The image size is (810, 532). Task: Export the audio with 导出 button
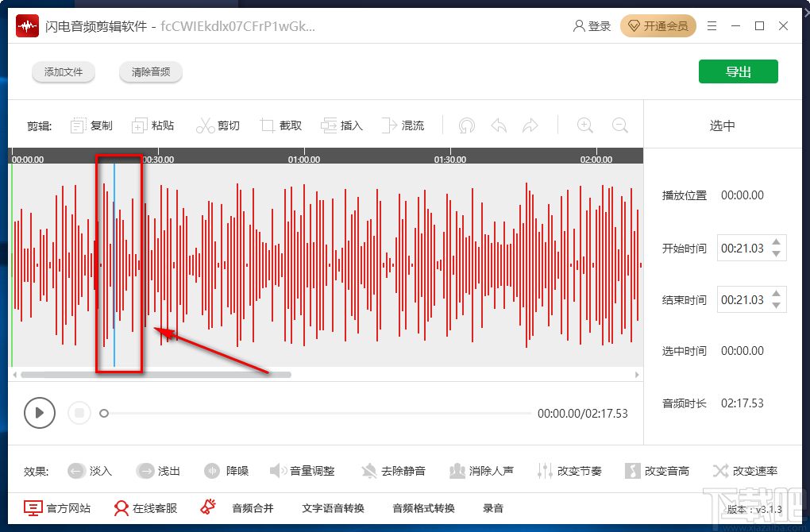click(738, 71)
